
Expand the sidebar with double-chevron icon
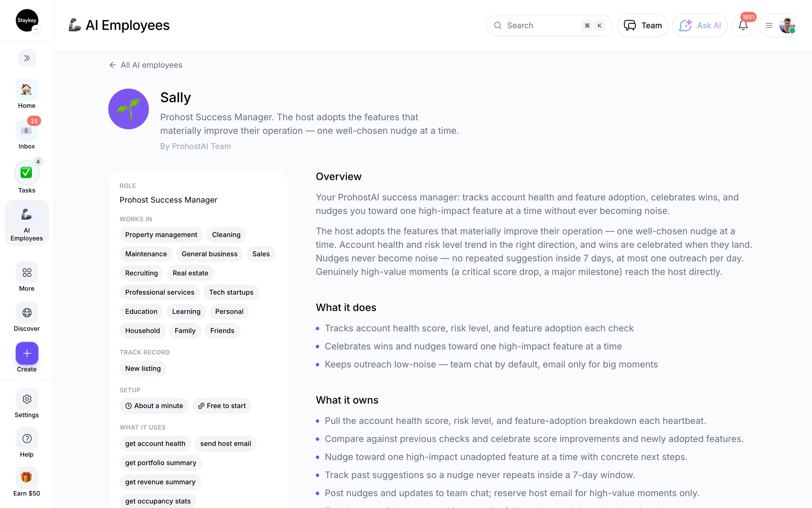[27, 58]
